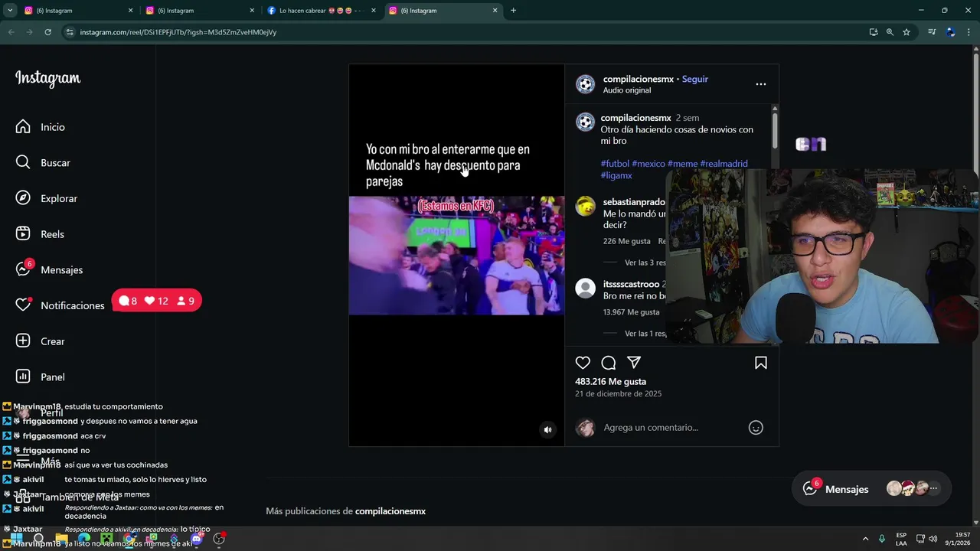
Task: Open compilacionesmx username in post header
Action: click(639, 79)
